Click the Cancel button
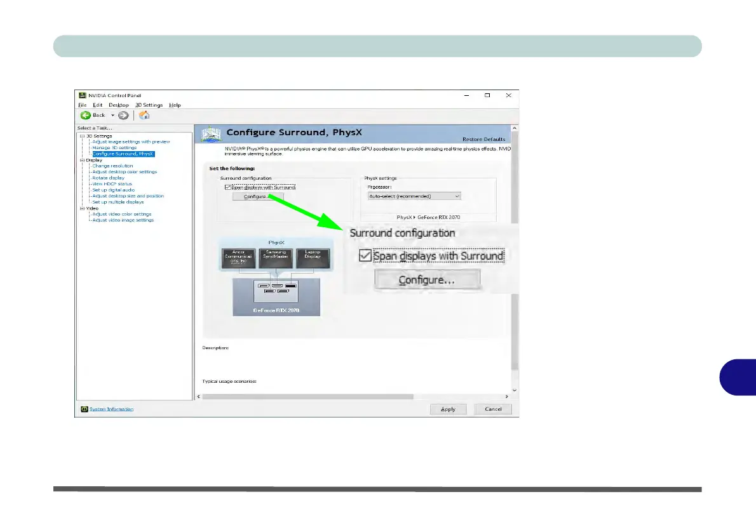 click(493, 409)
